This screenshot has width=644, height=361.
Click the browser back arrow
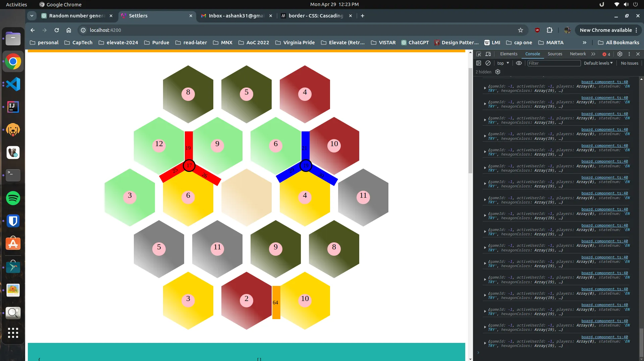pyautogui.click(x=33, y=30)
